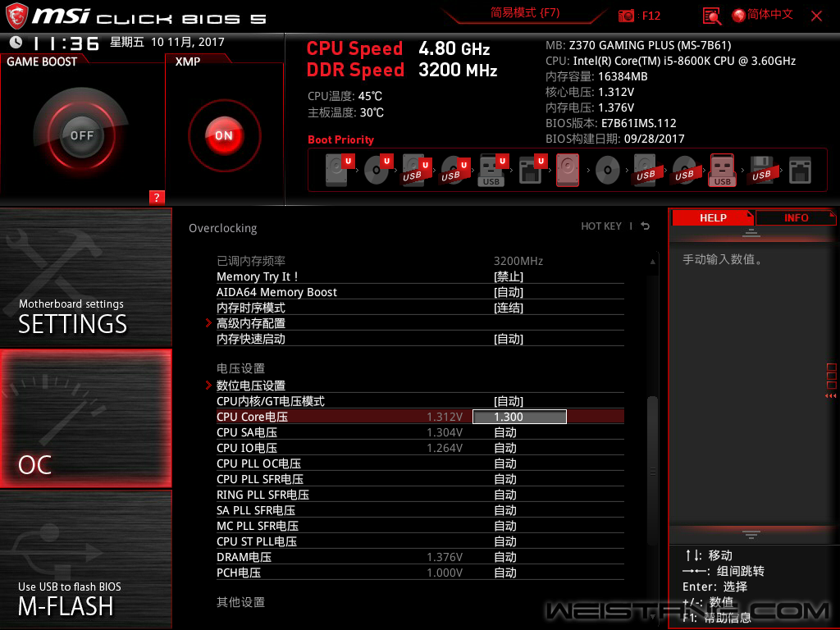840x630 pixels.
Task: Click the settings list scrollbar thumb
Action: 652,472
